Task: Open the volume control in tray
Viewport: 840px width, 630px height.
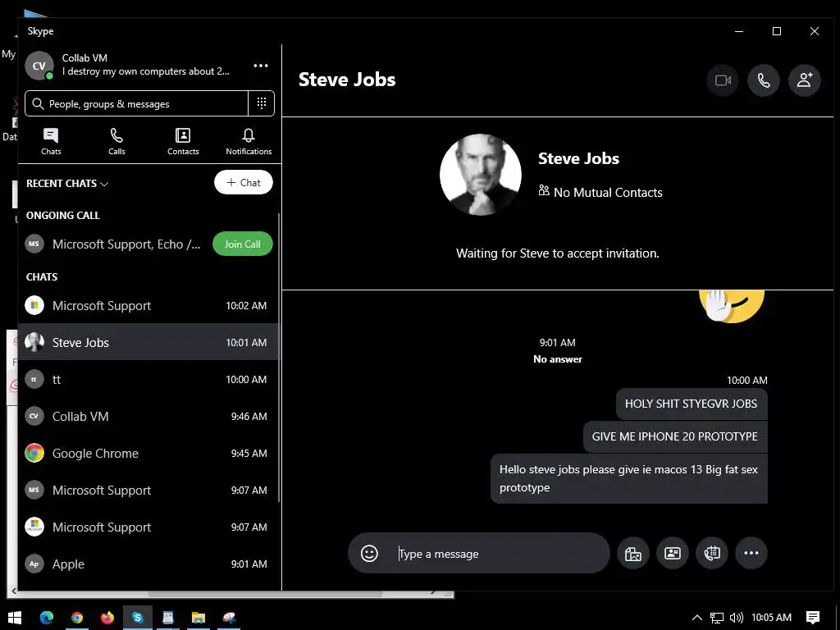Action: point(737,618)
